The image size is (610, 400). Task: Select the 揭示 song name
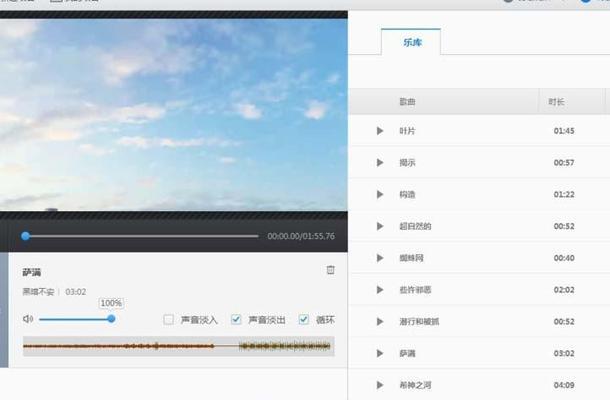[407, 163]
